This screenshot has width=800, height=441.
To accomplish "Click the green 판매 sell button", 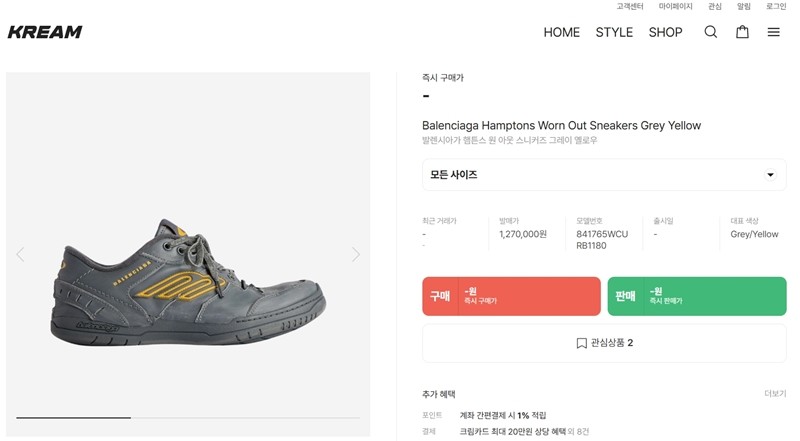I will 697,296.
